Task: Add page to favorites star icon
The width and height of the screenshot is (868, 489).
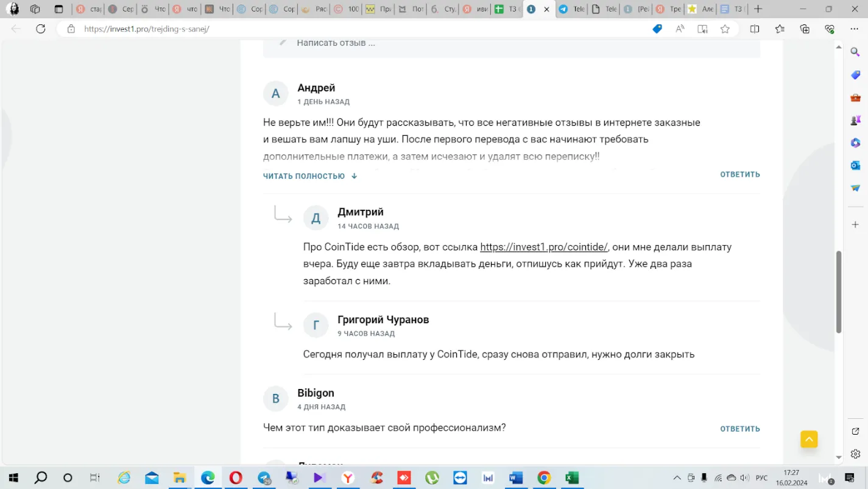Action: click(x=725, y=29)
